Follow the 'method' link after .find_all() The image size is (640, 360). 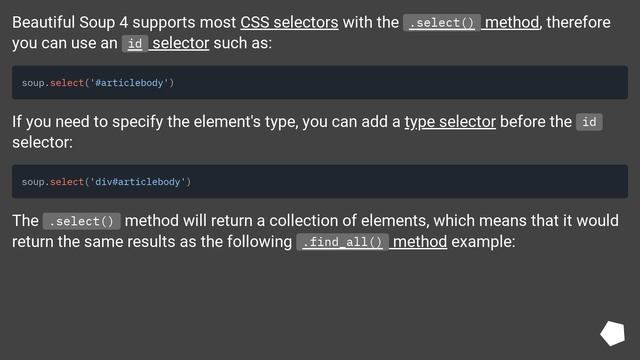click(x=420, y=242)
